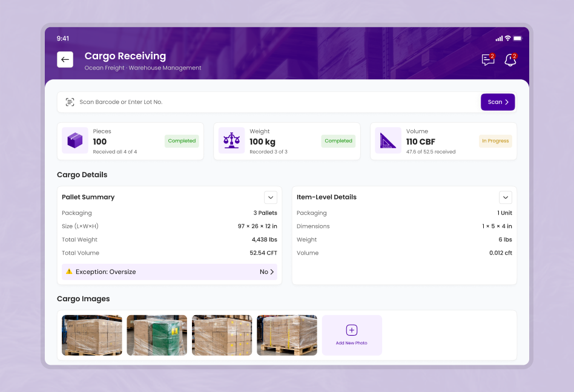Go back using the arrow button

pos(65,60)
